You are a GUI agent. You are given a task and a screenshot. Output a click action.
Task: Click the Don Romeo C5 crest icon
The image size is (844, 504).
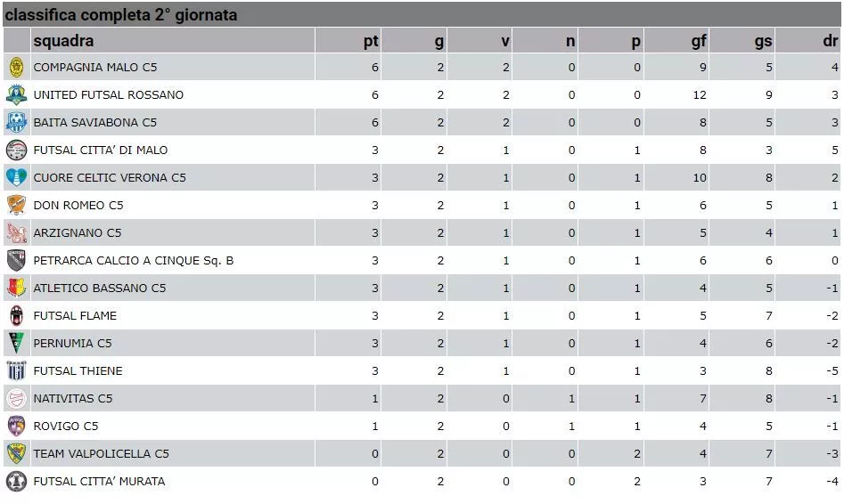click(17, 205)
